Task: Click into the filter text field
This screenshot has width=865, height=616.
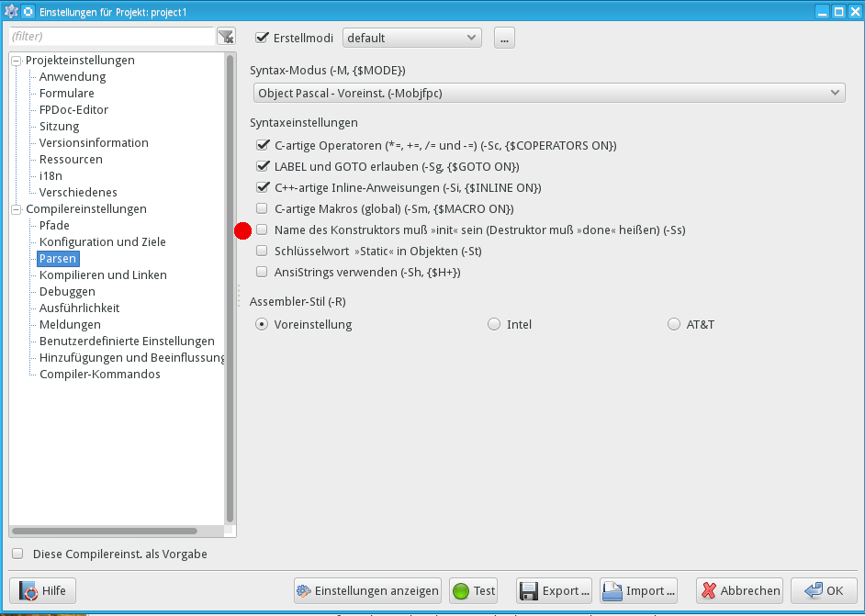Action: (x=110, y=37)
